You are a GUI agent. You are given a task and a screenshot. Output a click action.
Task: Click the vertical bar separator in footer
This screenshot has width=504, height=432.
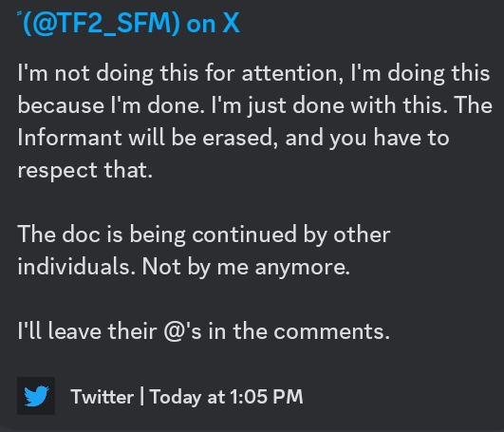(141, 397)
